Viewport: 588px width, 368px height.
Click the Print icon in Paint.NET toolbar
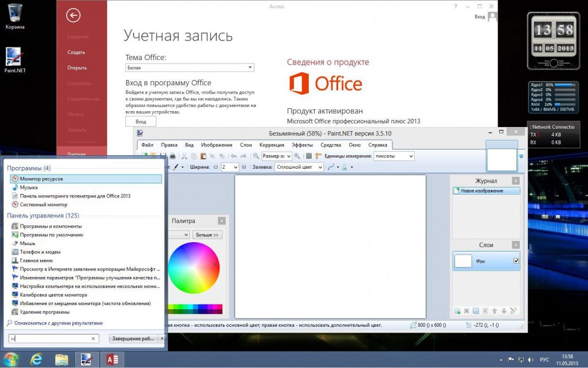(x=172, y=156)
